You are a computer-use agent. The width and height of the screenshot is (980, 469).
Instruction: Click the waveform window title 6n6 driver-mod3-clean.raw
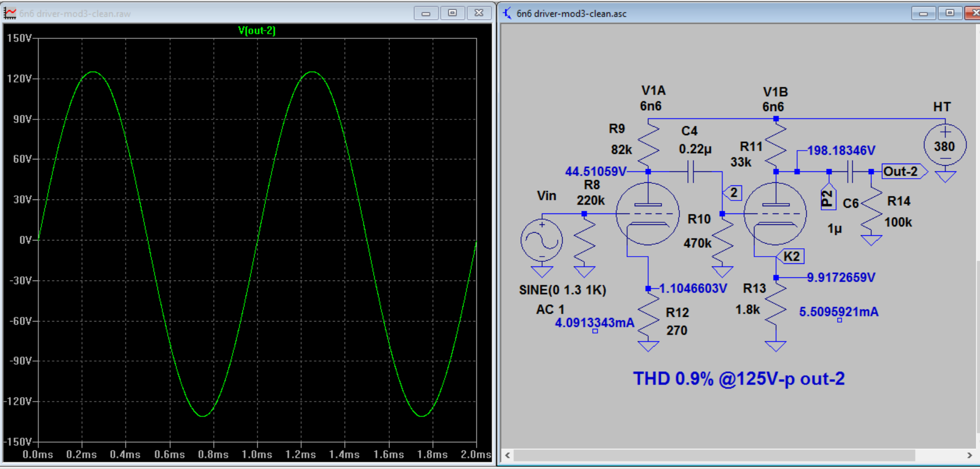(x=75, y=14)
